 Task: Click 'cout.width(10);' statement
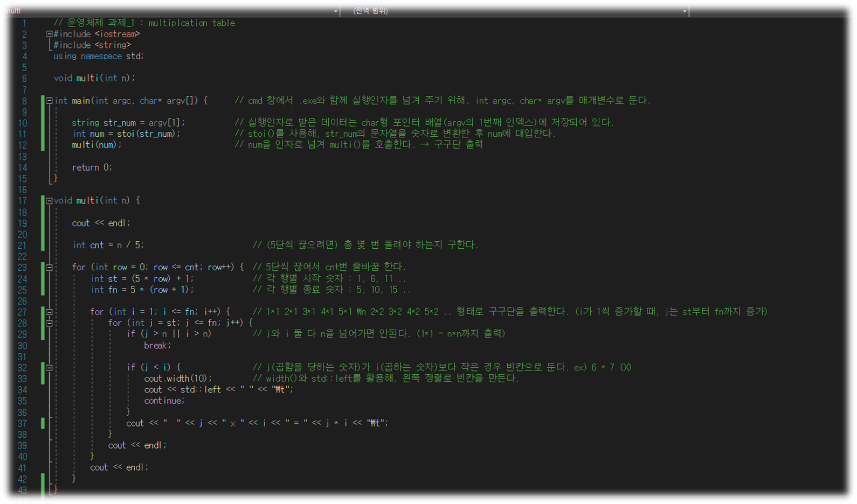178,379
